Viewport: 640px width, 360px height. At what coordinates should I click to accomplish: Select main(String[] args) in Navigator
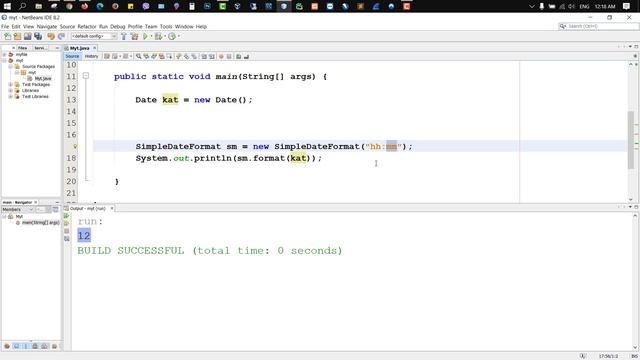(40, 222)
